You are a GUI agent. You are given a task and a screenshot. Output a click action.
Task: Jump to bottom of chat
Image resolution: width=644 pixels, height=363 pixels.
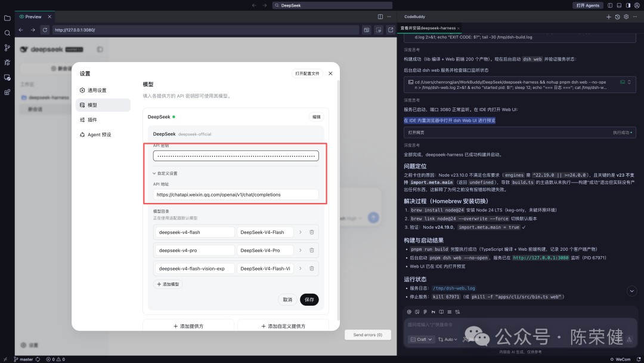pyautogui.click(x=631, y=291)
